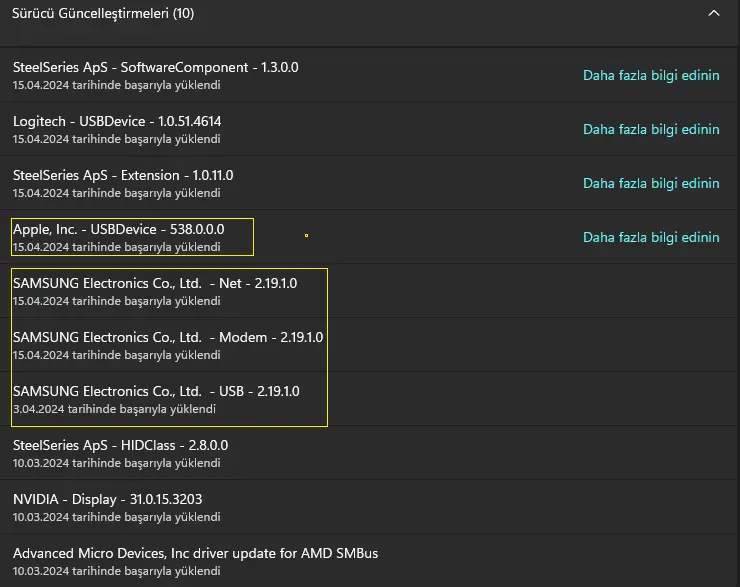Collapse the Sürücü Güncelleştirmeleri section chevron

714,13
